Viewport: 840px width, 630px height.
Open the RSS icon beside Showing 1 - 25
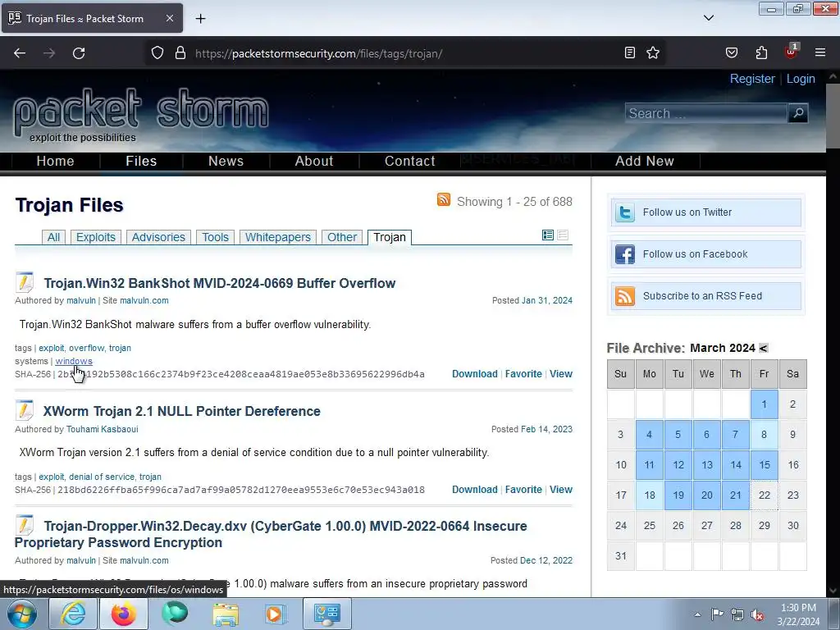(444, 200)
